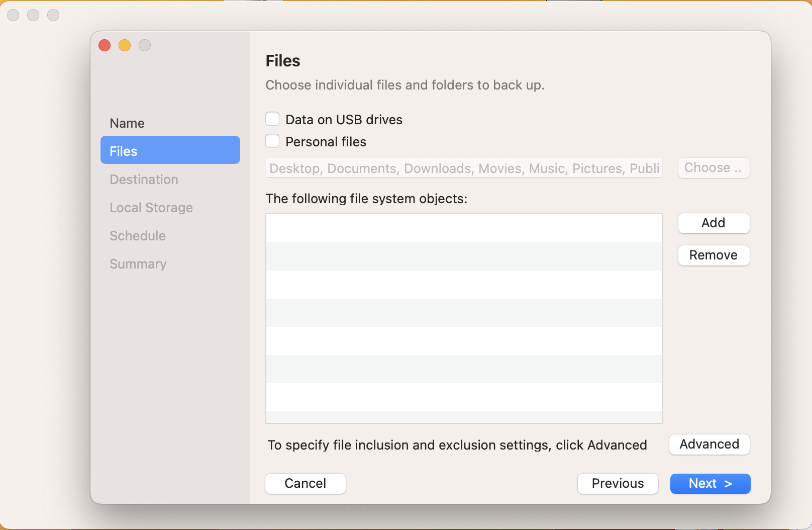
Task: Enable the Data on USB drives checkbox
Action: (x=272, y=119)
